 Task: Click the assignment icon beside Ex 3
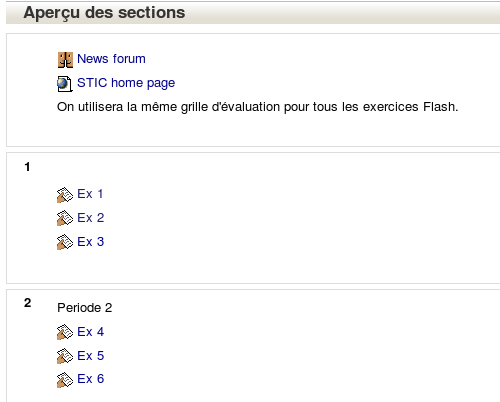click(65, 242)
